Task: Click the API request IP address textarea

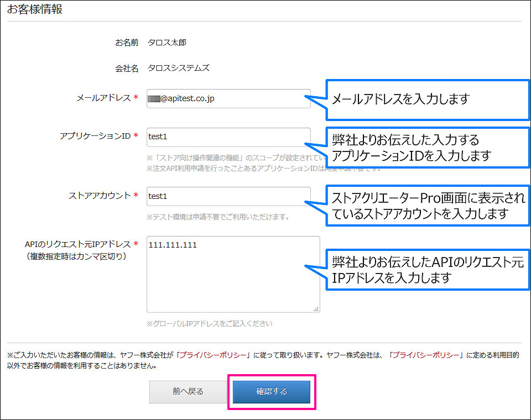Action: (x=232, y=274)
